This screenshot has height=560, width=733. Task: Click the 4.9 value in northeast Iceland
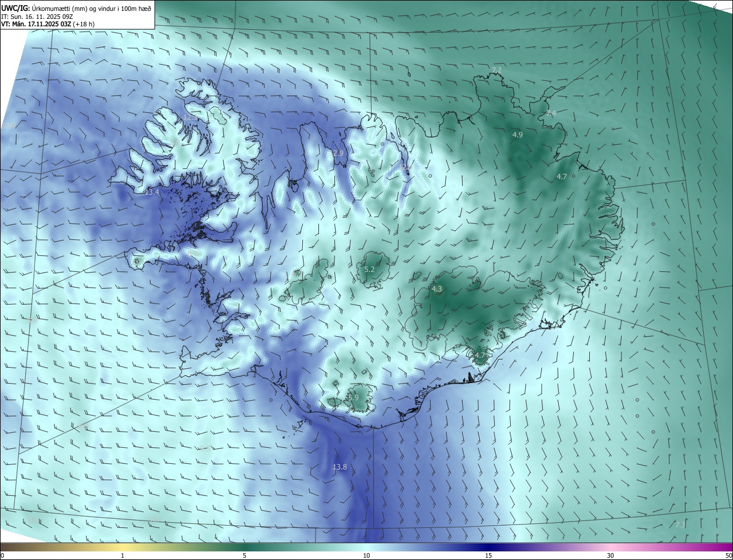518,135
